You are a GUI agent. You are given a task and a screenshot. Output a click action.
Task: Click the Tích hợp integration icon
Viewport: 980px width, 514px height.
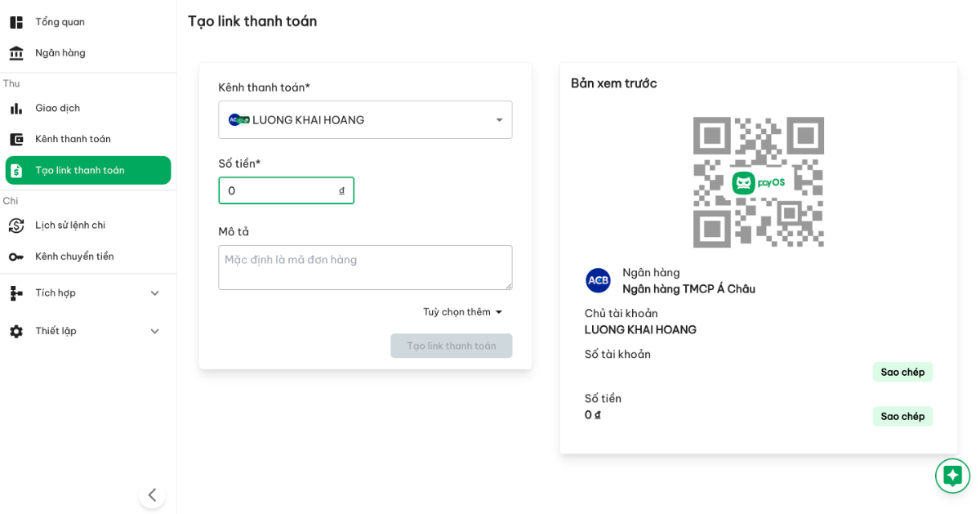point(16,293)
